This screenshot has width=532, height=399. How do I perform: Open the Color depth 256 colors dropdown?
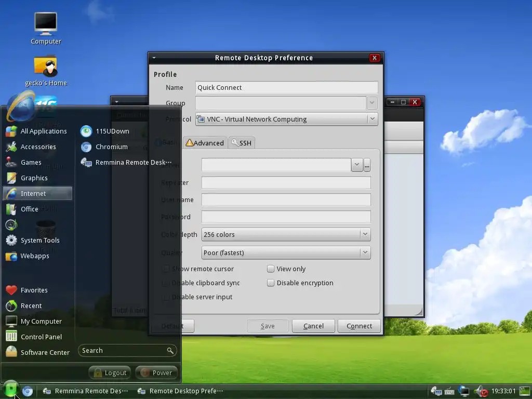pos(286,234)
